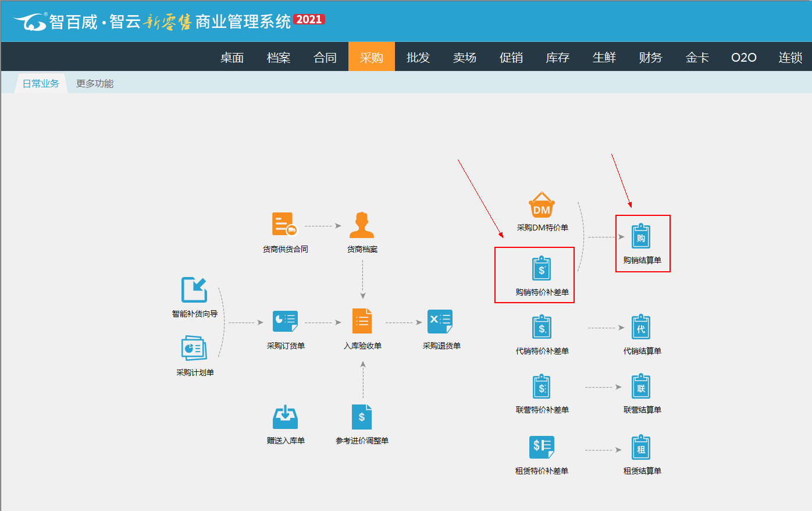Screen dimensions: 812x511
Task: Open the 财务 menu
Action: tap(650, 58)
